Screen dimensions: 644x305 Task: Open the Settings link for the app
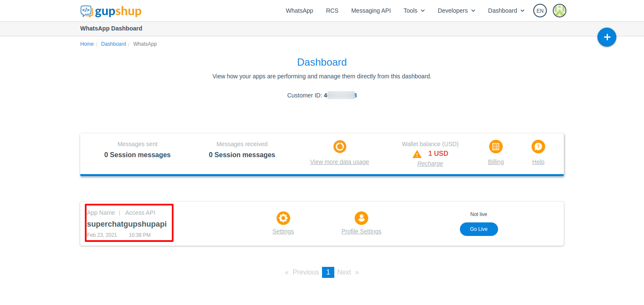(x=283, y=231)
